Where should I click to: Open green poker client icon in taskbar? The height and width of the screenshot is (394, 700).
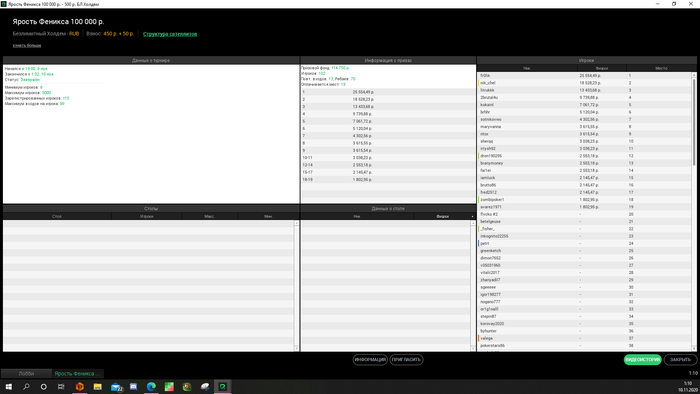pyautogui.click(x=222, y=387)
